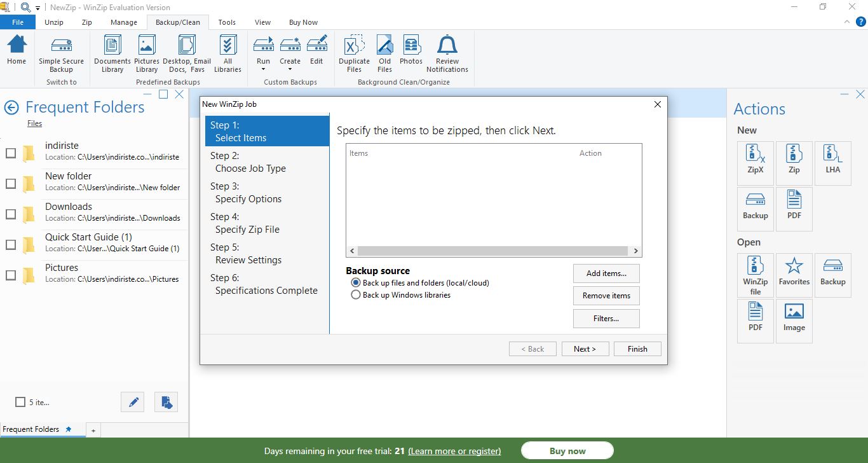This screenshot has height=463, width=868.
Task: Add a new pane tab with plus
Action: tap(93, 431)
